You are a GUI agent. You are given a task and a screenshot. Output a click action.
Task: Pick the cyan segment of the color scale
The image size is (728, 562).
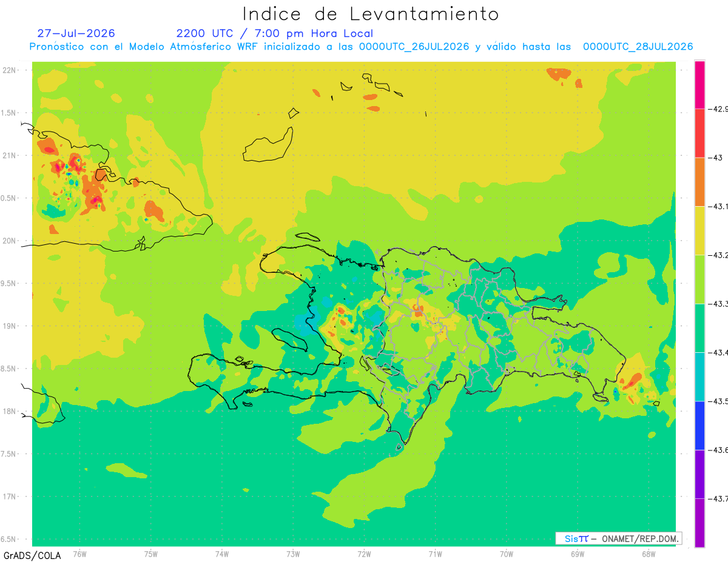pos(699,377)
